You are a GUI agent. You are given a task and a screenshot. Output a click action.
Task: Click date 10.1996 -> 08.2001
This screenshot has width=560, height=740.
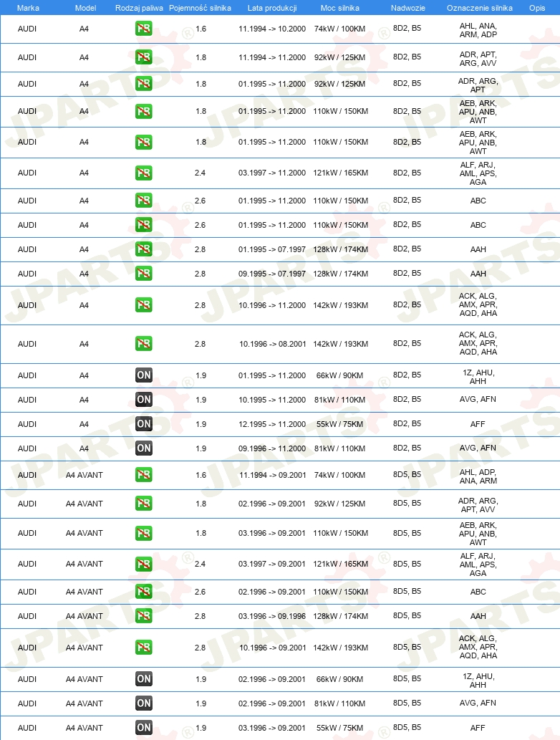(273, 344)
